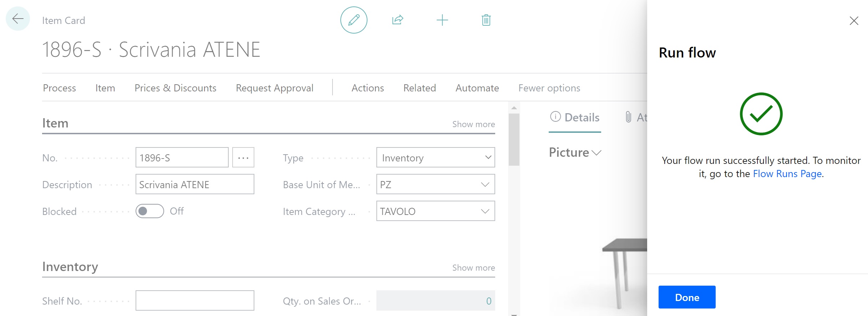Open the Item Category dropdown
868x316 pixels.
pos(485,211)
